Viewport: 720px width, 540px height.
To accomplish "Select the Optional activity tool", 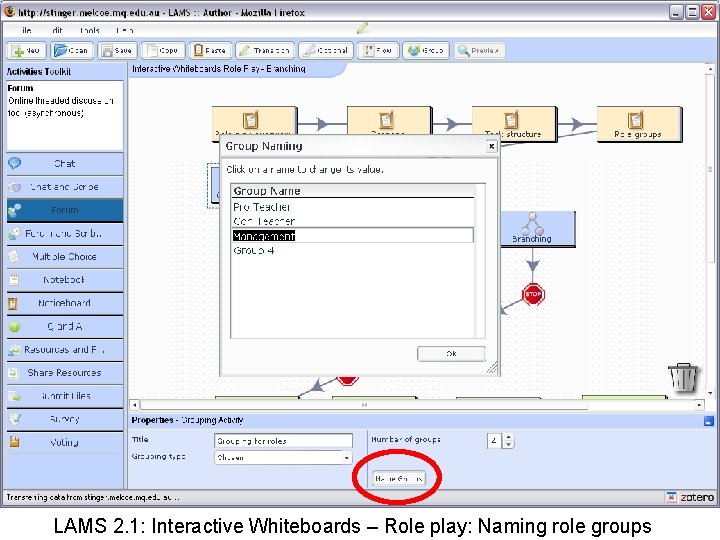I will (326, 51).
